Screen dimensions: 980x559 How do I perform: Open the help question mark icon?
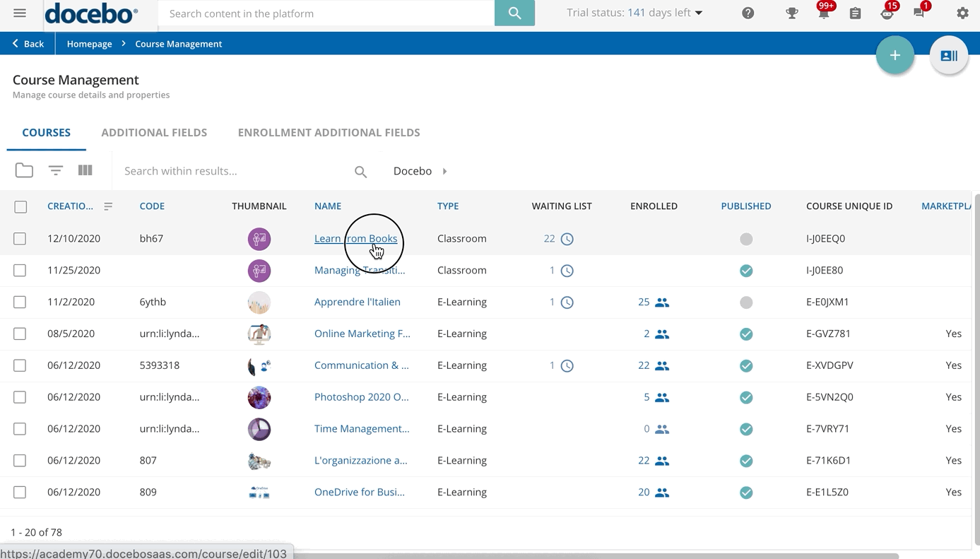(748, 13)
